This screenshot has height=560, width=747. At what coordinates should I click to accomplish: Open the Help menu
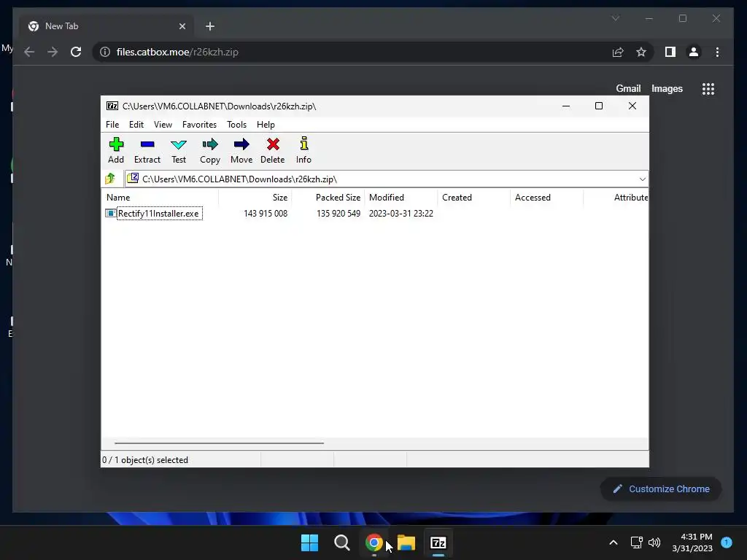[x=266, y=124]
